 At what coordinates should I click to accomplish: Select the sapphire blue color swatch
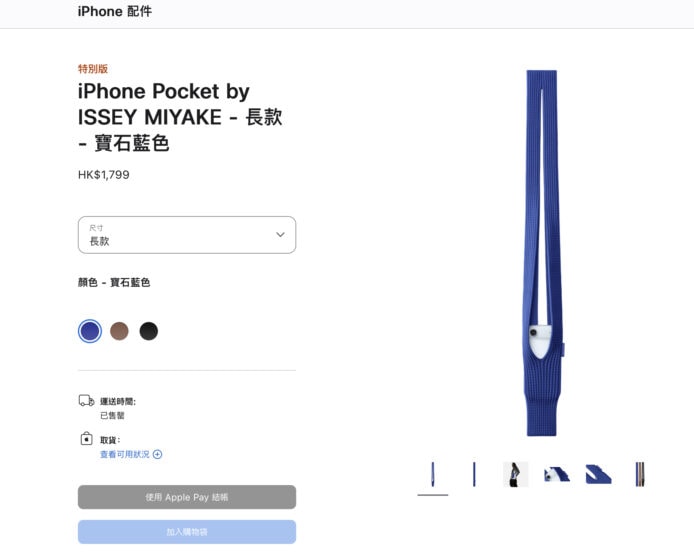pyautogui.click(x=90, y=331)
